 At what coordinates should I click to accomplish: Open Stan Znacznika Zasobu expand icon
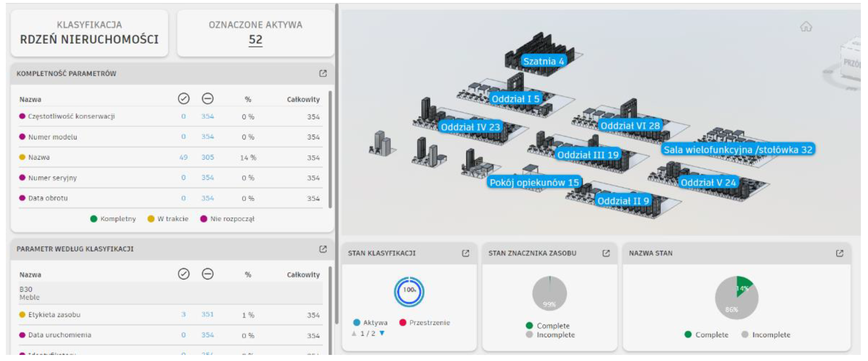click(605, 253)
